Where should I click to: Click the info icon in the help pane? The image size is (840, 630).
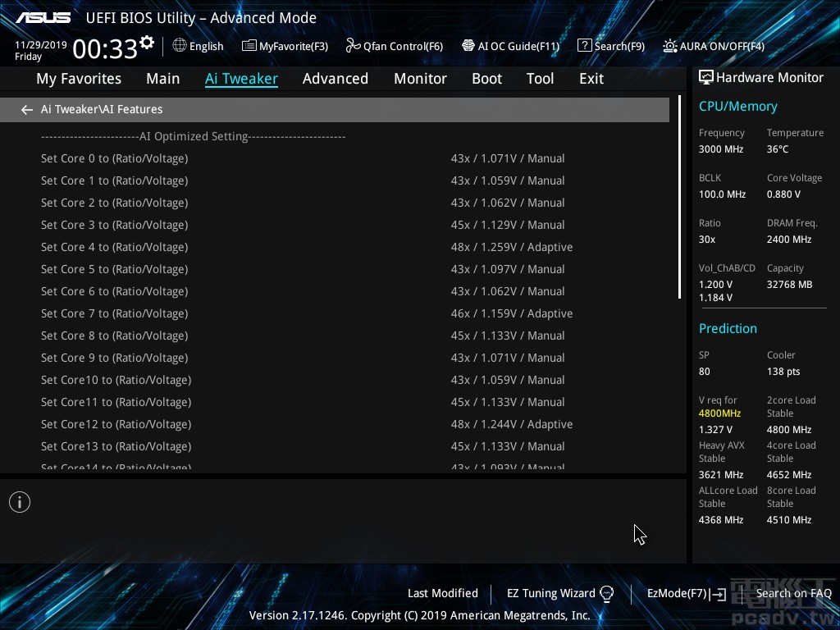click(20, 502)
